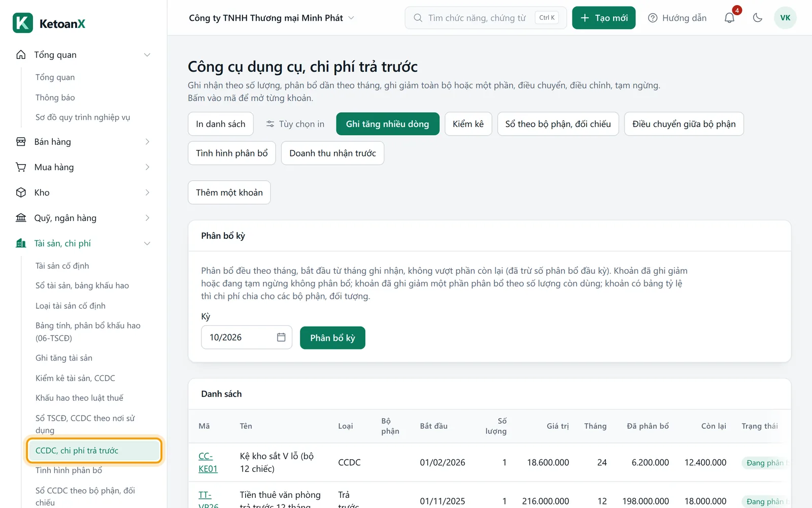Open the CC-KE01 code link
Image resolution: width=812 pixels, height=508 pixels.
208,462
